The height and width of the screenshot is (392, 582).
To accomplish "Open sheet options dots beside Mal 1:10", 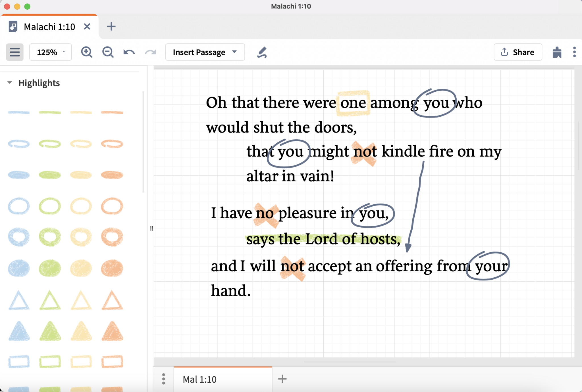I will point(163,379).
